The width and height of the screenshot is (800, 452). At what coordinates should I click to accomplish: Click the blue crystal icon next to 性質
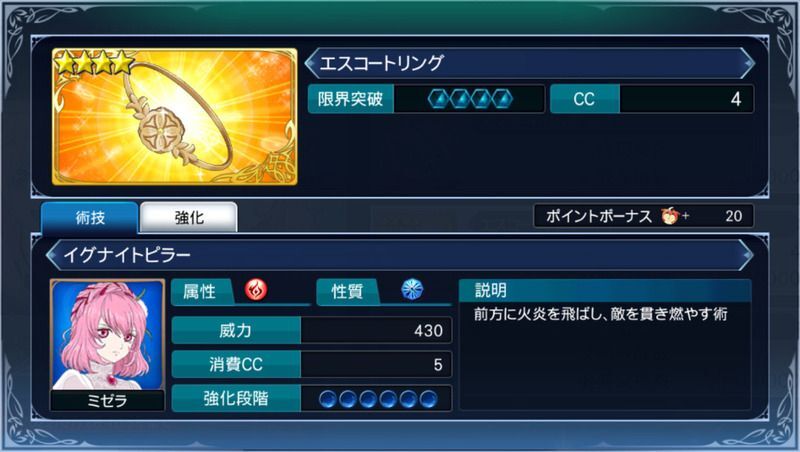(412, 290)
